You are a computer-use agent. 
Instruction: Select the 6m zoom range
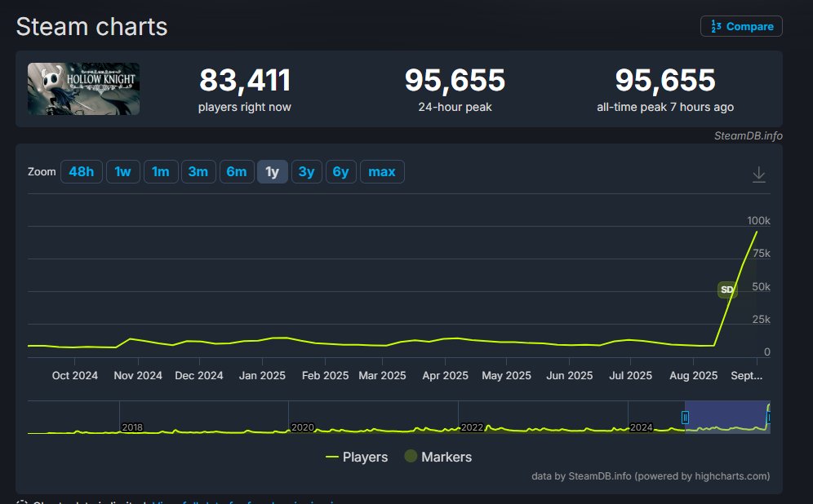237,172
